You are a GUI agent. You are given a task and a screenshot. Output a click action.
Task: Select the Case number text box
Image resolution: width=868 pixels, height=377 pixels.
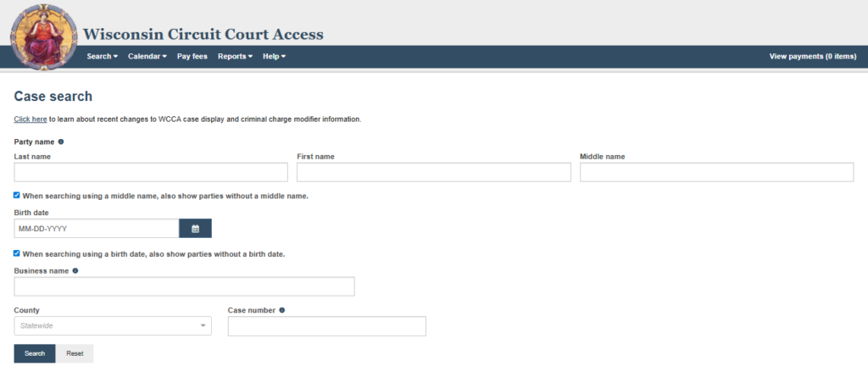coord(326,326)
